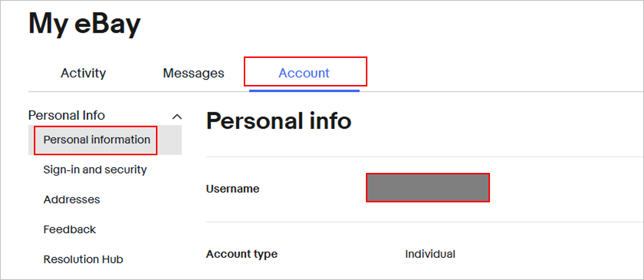The image size is (644, 280).
Task: Click the Username label
Action: 232,189
